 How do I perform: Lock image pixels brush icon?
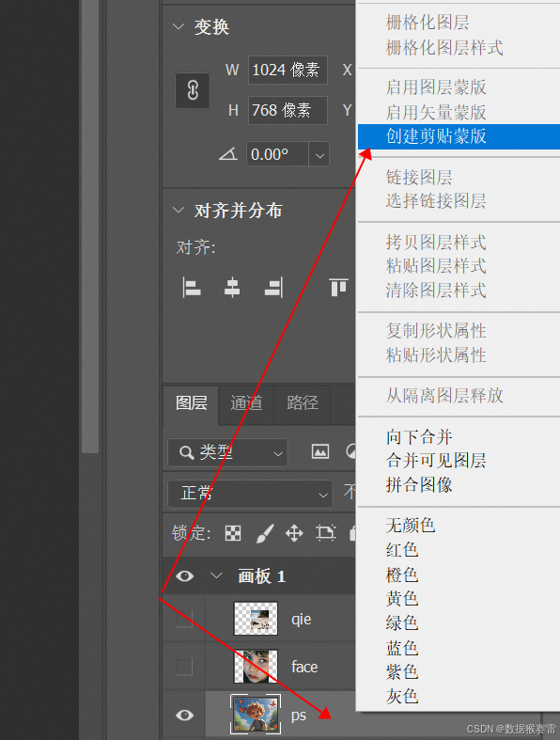(265, 533)
